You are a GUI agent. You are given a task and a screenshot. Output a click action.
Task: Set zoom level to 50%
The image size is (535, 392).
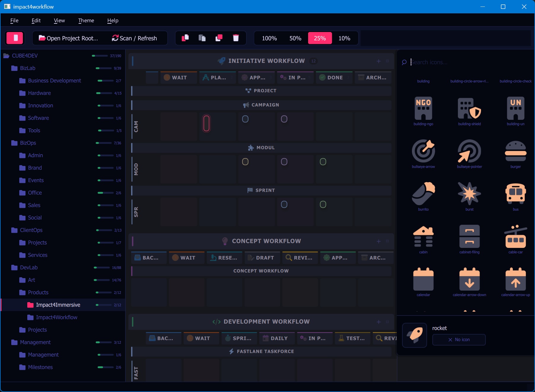295,38
